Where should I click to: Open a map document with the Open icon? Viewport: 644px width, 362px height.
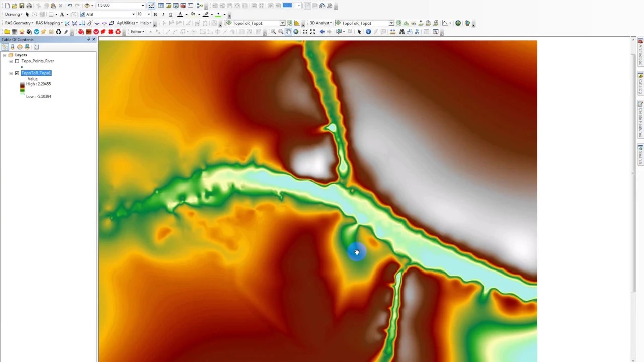[x=14, y=5]
